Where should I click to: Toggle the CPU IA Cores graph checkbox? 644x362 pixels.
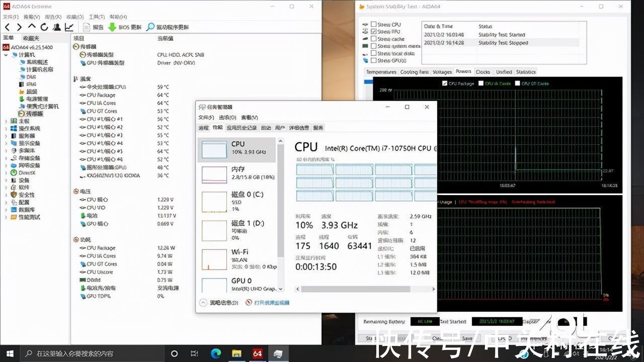[x=481, y=83]
